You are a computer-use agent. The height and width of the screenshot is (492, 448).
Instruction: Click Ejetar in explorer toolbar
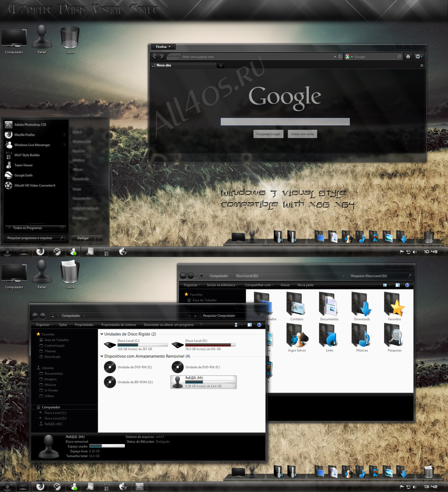(63, 325)
